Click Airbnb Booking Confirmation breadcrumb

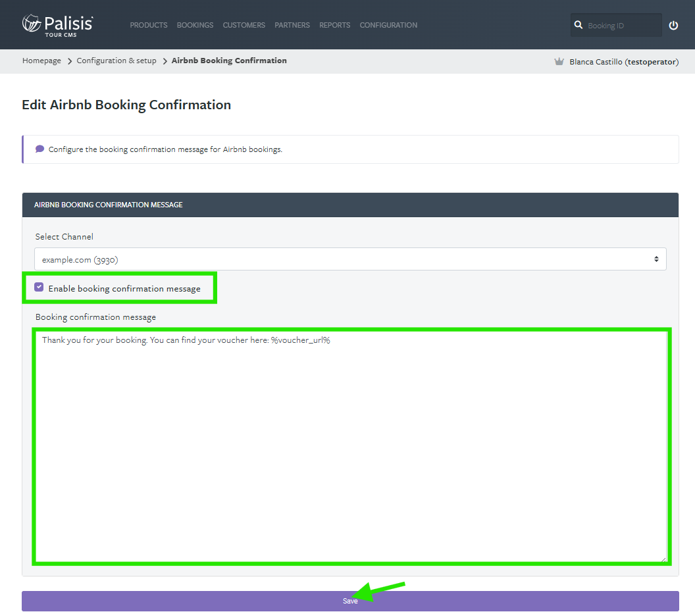tap(229, 61)
